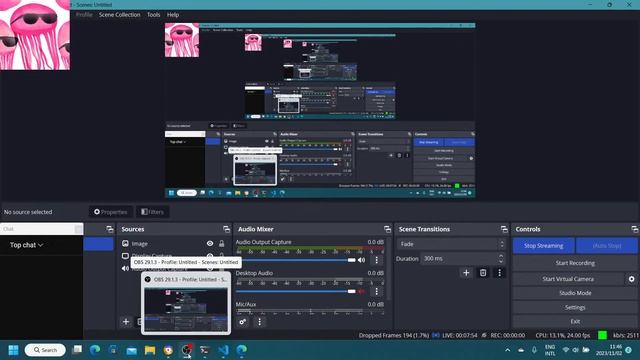Viewport: 640px width, 360px height.
Task: Detach the Controls dock via its icon
Action: click(634, 229)
